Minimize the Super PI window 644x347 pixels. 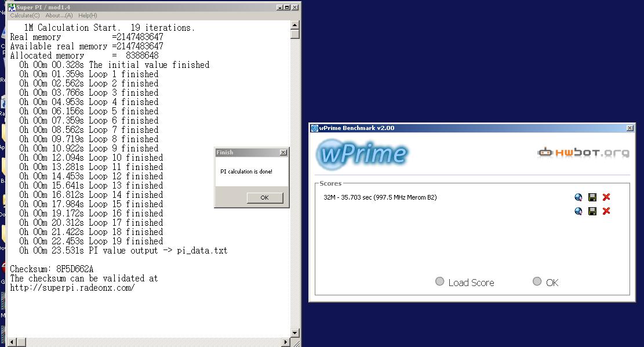[x=280, y=8]
